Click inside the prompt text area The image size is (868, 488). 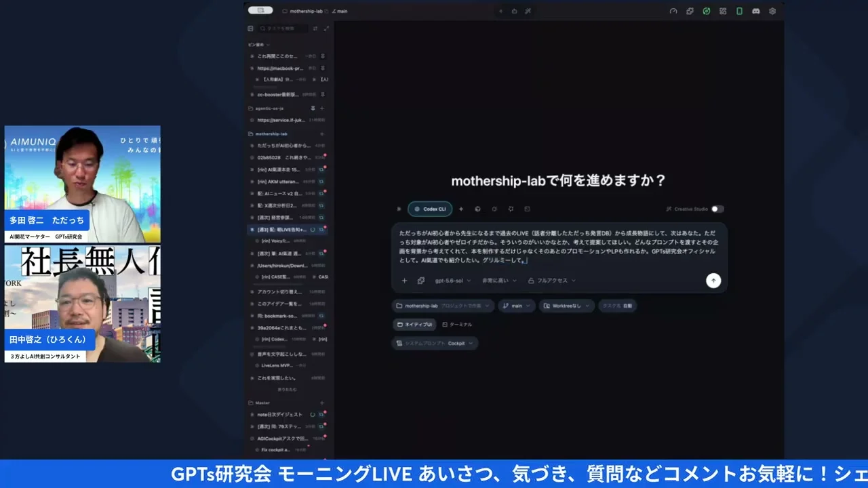[559, 246]
